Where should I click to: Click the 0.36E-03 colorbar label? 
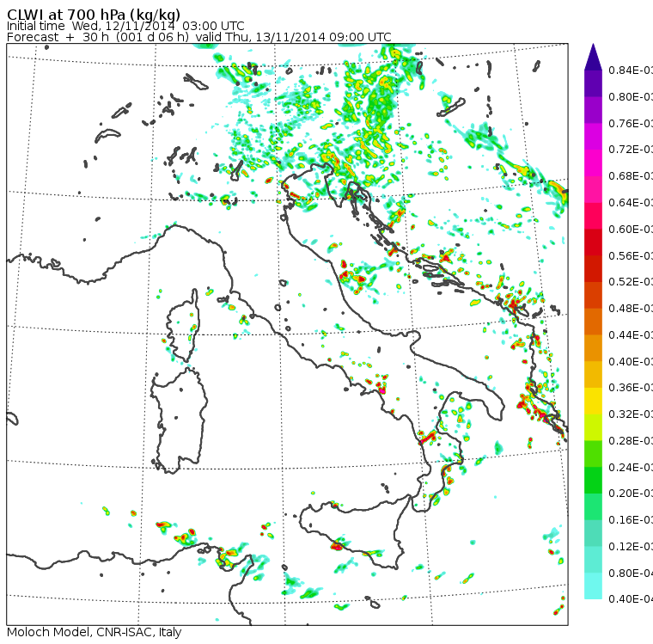tap(631, 388)
